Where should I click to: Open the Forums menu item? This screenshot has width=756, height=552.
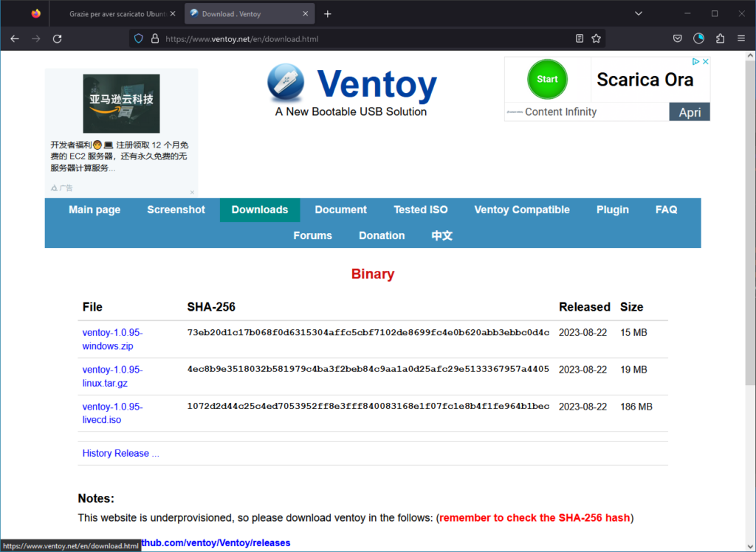click(x=312, y=235)
